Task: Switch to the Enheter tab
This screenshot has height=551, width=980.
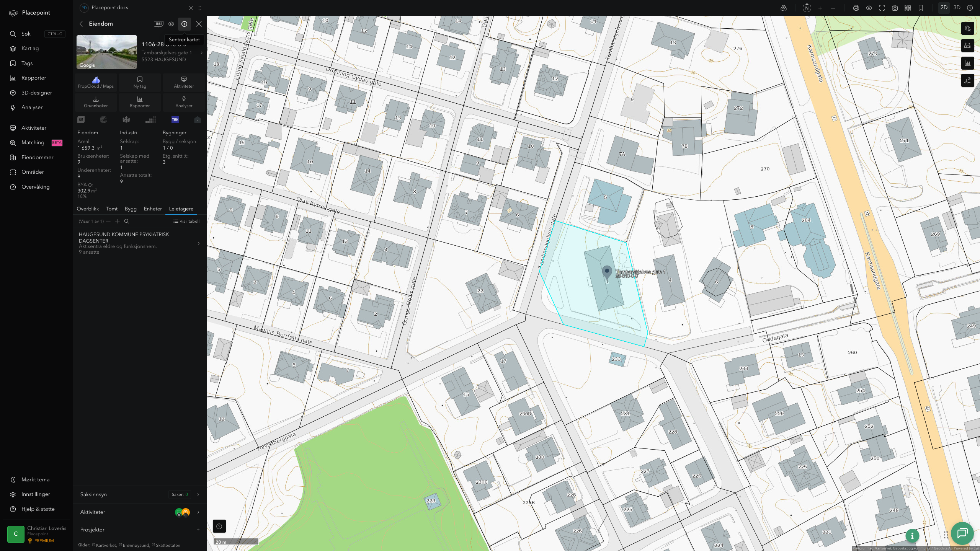Action: tap(153, 209)
